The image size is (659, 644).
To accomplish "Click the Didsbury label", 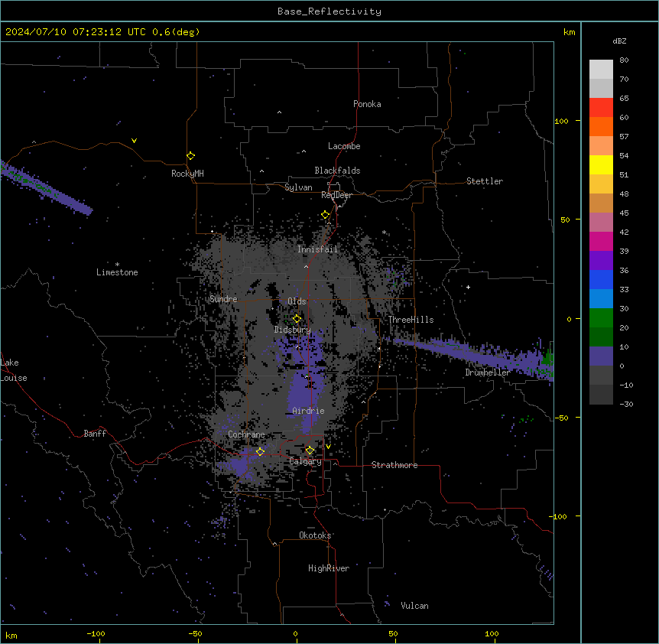I will [293, 330].
